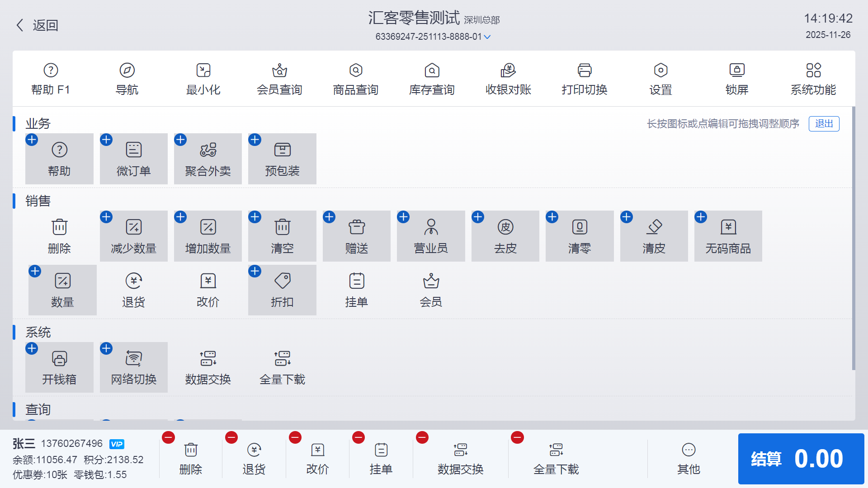Add 无码商品 using its plus badge
This screenshot has height=488, width=868.
click(701, 217)
